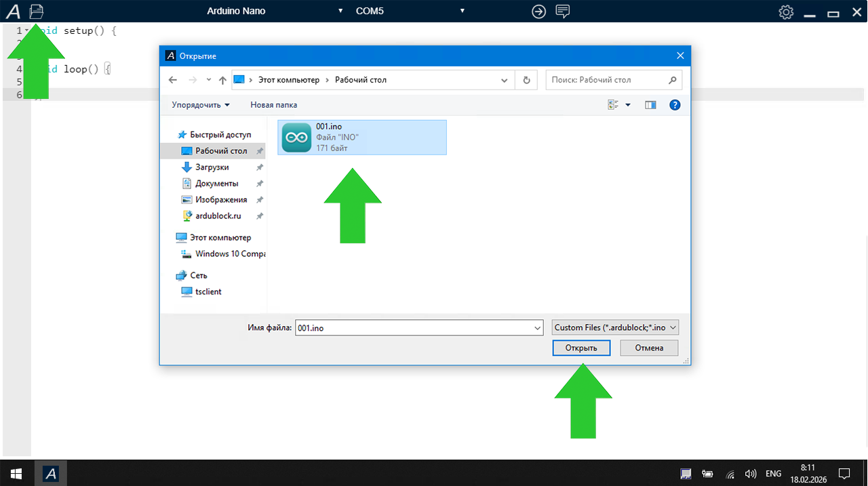
Task: Open the help question mark icon
Action: (x=674, y=105)
